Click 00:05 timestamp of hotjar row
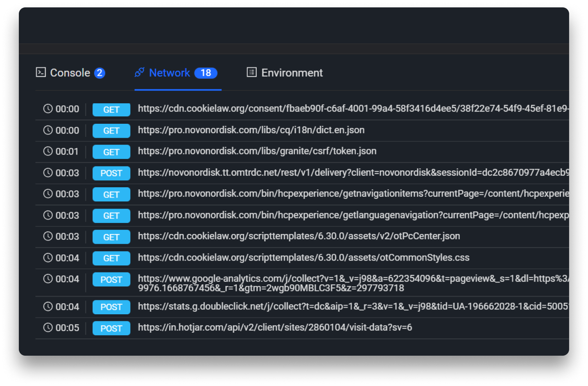This screenshot has height=386, width=588. pyautogui.click(x=67, y=328)
